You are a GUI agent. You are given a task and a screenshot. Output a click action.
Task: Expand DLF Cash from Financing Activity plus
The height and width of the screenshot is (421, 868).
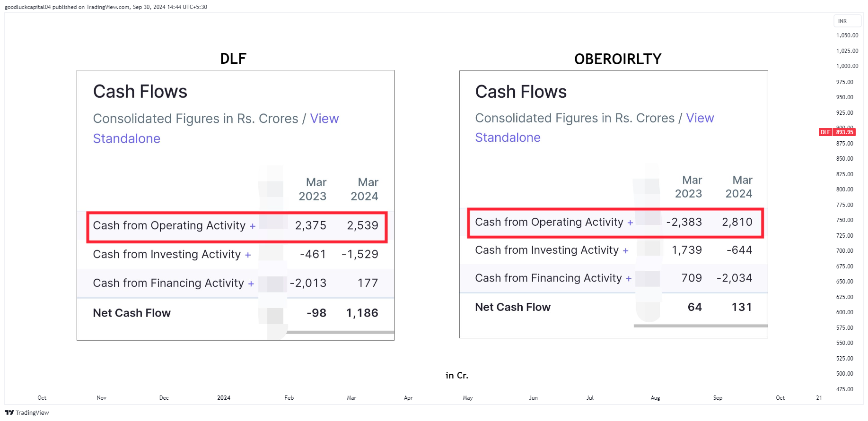pos(251,284)
